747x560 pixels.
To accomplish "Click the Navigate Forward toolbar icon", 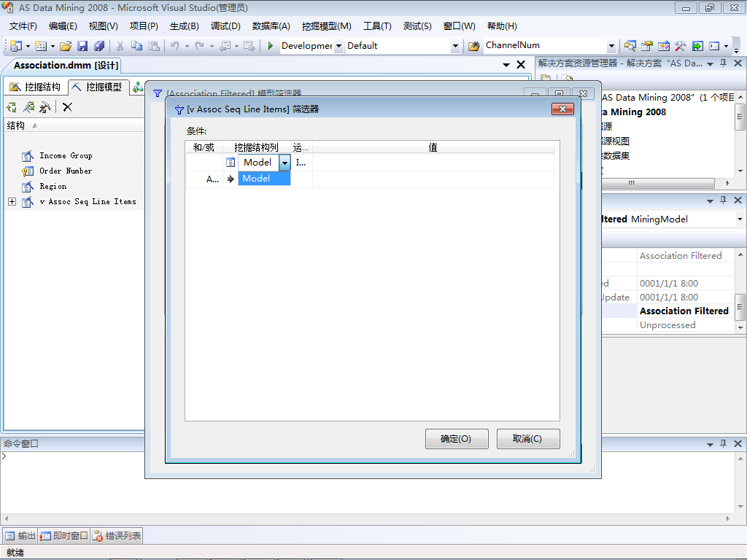I will (x=249, y=46).
